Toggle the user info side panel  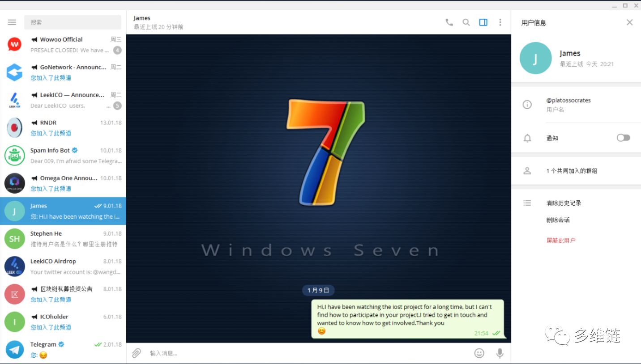coord(483,22)
